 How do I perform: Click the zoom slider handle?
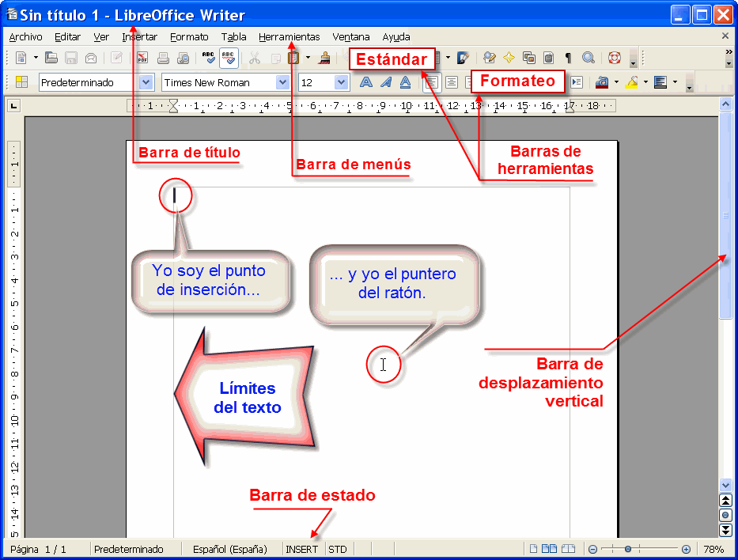click(x=628, y=549)
